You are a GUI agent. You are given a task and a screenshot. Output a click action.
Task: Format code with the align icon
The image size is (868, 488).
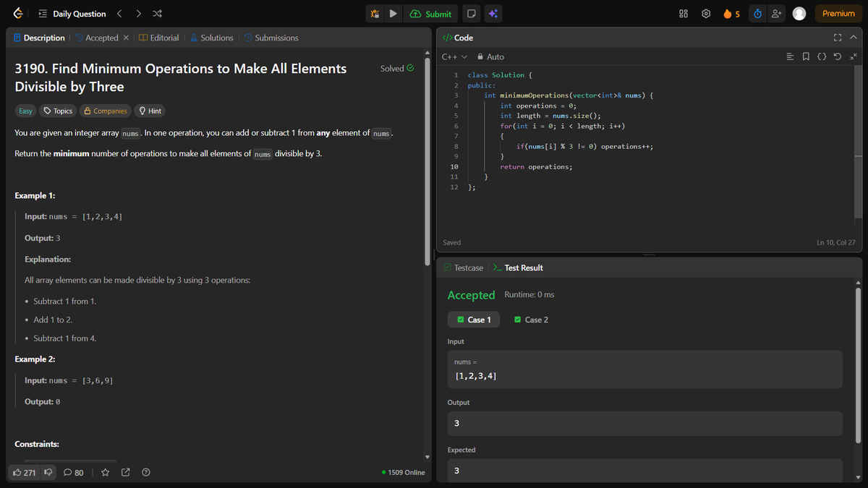791,56
